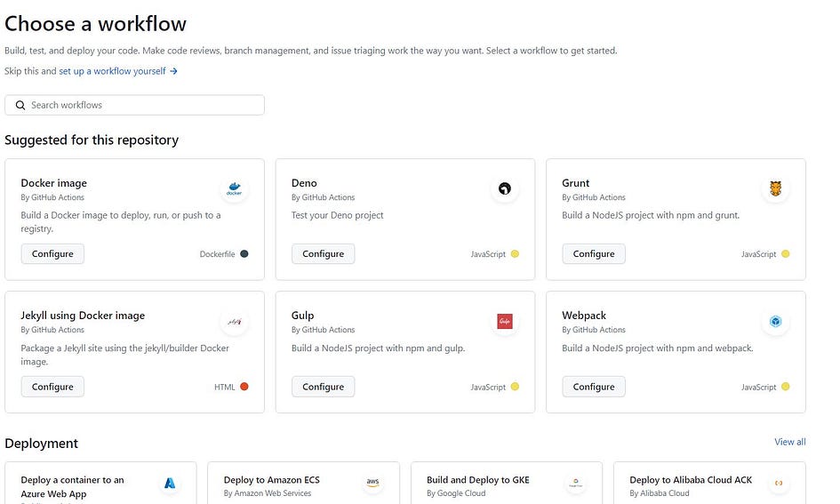Click Gulp card JavaScript yellow dot

pos(515,387)
